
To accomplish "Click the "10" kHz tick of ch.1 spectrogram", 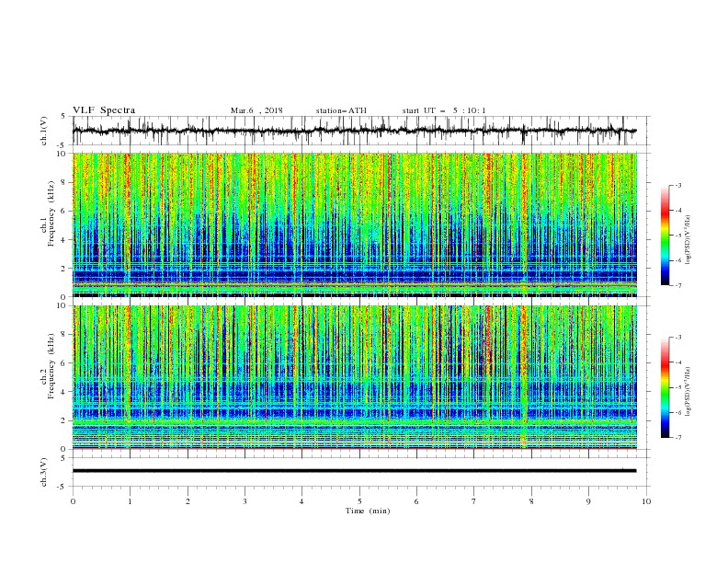I will 63,154.
